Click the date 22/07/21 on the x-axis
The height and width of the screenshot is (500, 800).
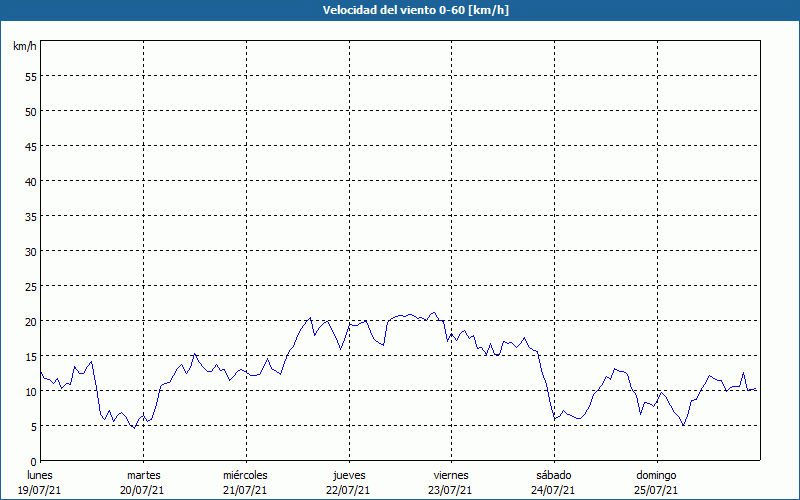coord(349,490)
